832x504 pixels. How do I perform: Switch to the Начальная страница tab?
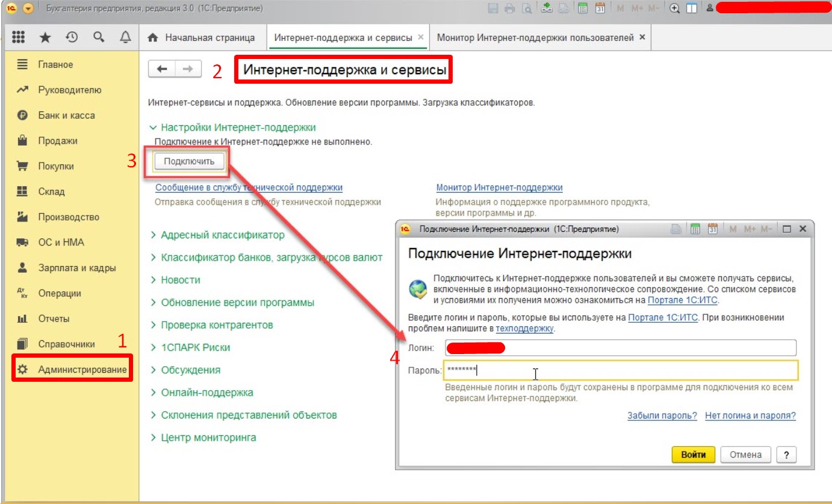[x=202, y=37]
